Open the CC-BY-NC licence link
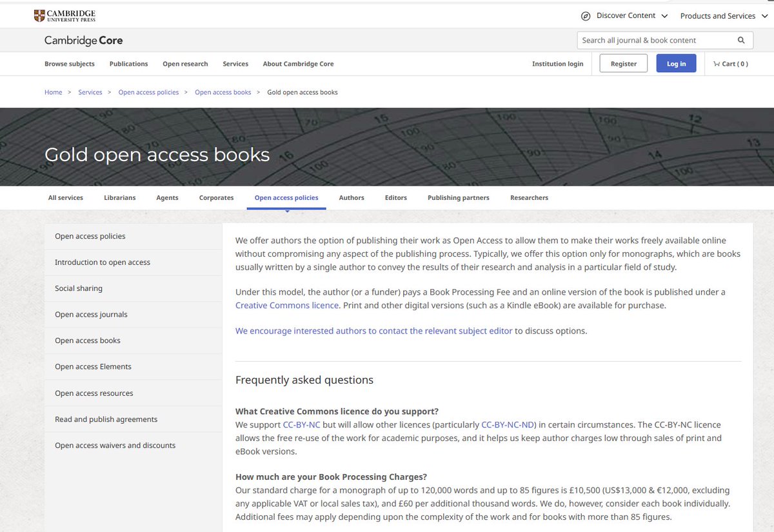This screenshot has height=532, width=774. [301, 425]
